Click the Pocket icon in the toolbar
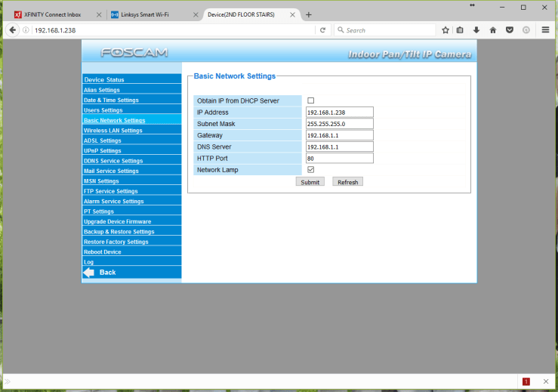 509,30
